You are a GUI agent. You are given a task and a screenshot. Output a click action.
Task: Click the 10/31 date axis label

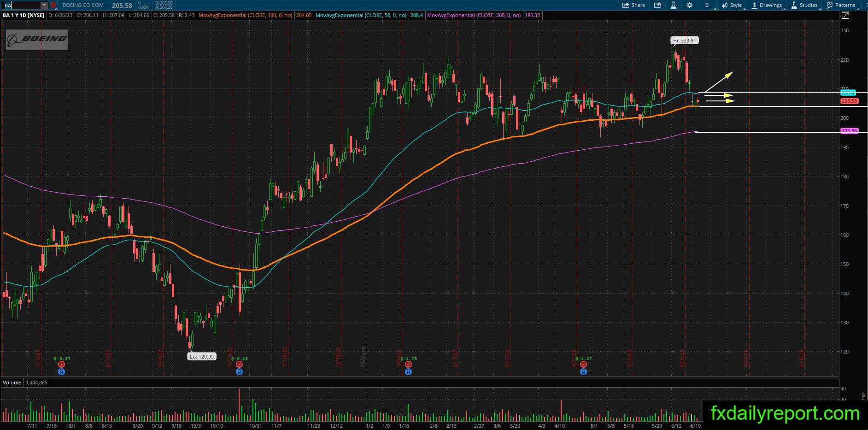(256, 426)
